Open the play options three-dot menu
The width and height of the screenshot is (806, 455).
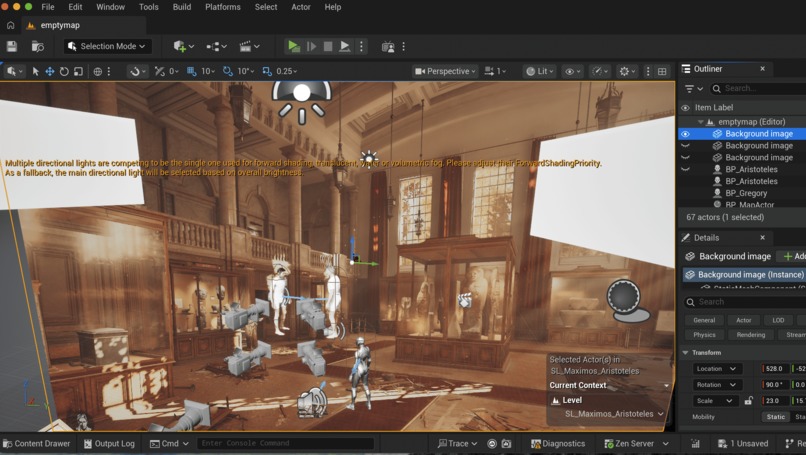pyautogui.click(x=361, y=46)
